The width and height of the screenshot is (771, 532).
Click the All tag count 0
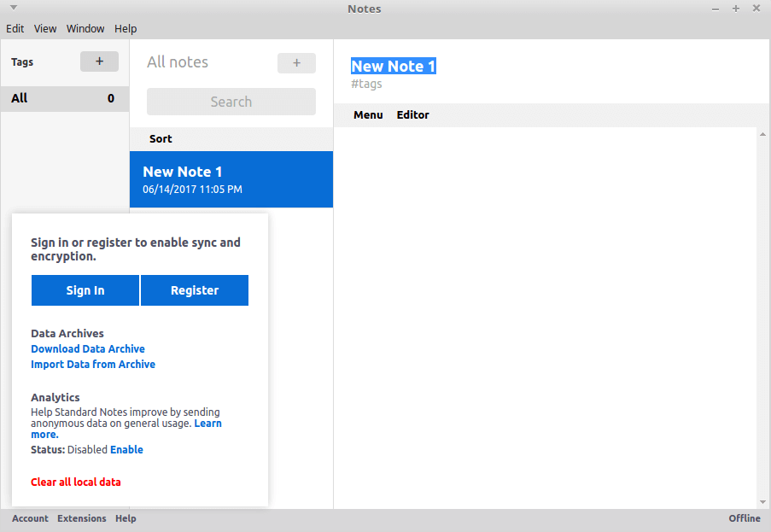tap(111, 98)
